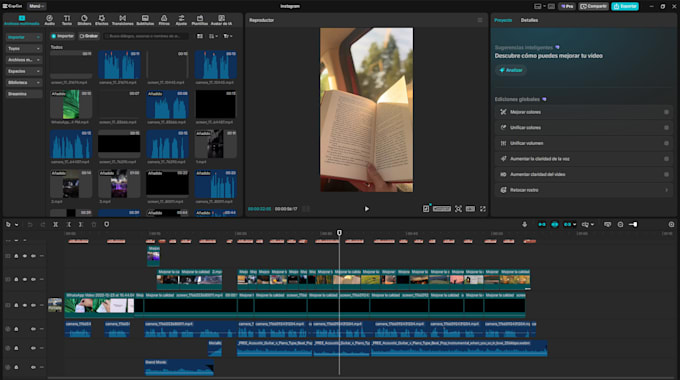Play the video in the Reproductor

[366, 209]
